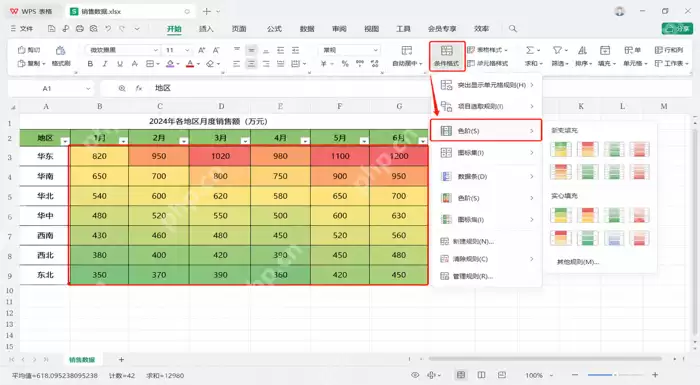Decrease font size with the A- icon
The height and width of the screenshot is (385, 700).
point(216,50)
